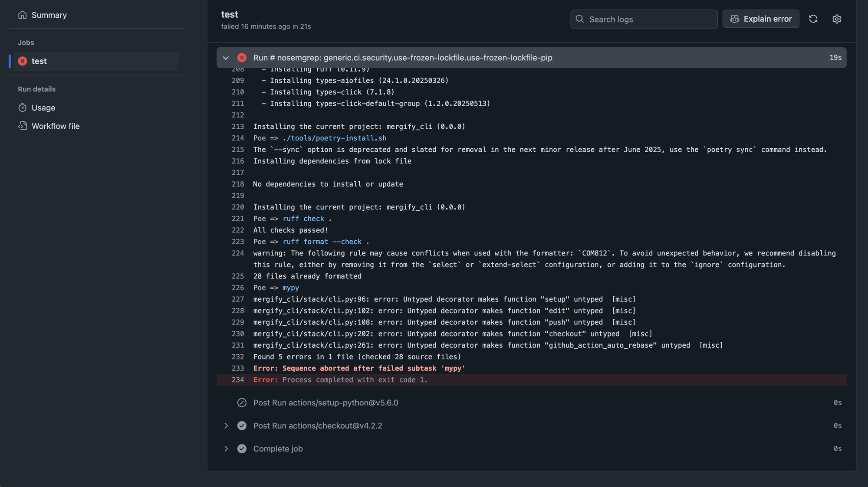Expand the Complete job step
868x487 pixels.
click(x=226, y=449)
